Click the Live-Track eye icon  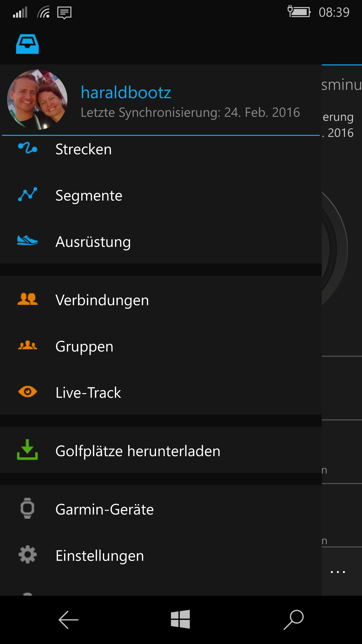click(x=28, y=392)
